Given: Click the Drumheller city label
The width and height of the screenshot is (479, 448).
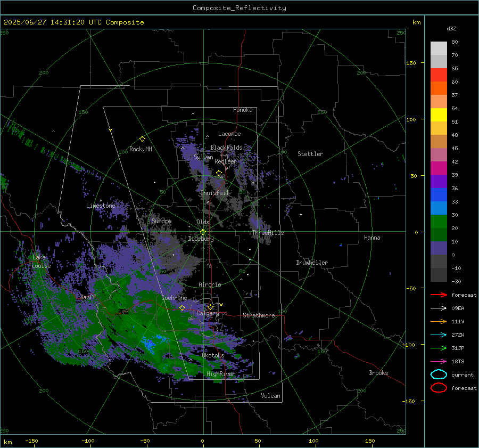Looking at the screenshot, I should coord(312,263).
